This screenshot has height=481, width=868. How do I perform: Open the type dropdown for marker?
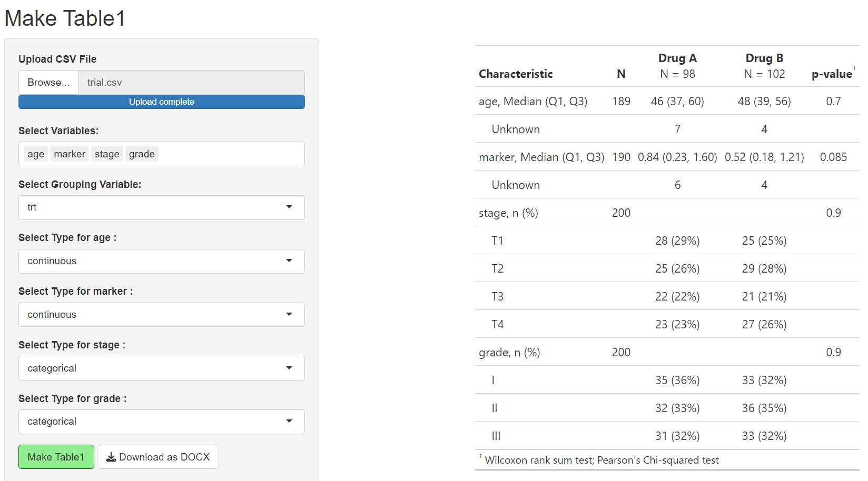(x=161, y=315)
